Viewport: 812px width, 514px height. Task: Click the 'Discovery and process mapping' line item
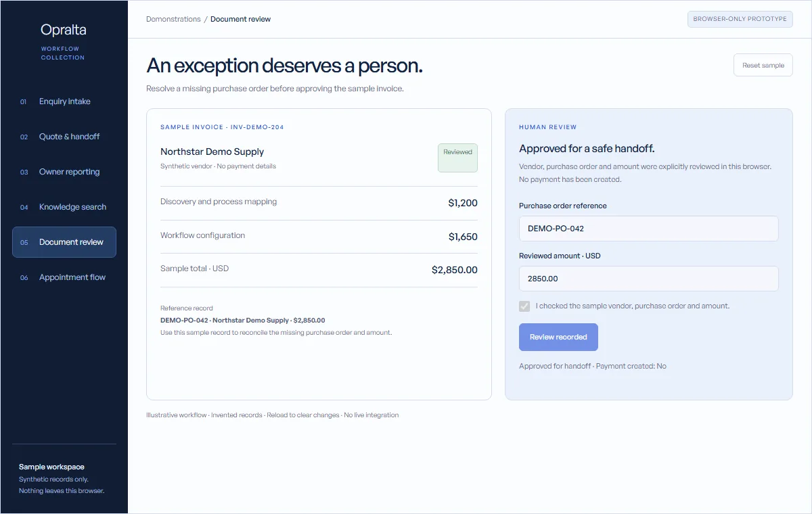[x=219, y=202]
